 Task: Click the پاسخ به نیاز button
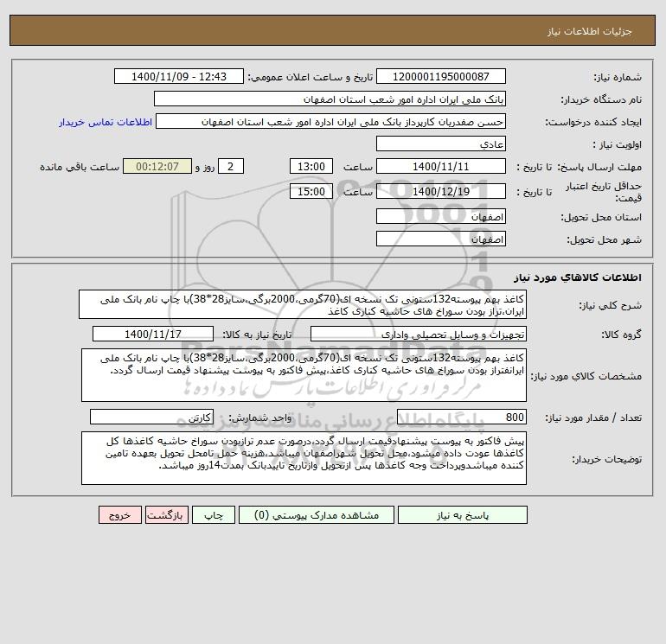pos(463,515)
